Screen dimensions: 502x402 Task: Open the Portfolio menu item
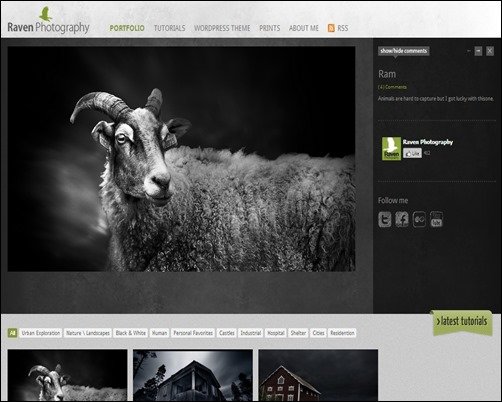point(127,28)
